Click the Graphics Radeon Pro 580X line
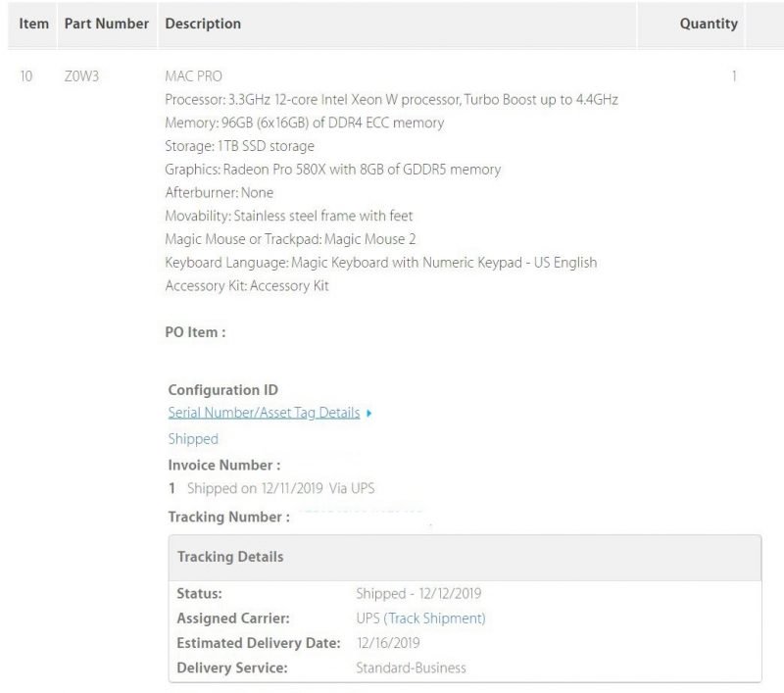Viewport: 784px width, 693px height. click(332, 170)
